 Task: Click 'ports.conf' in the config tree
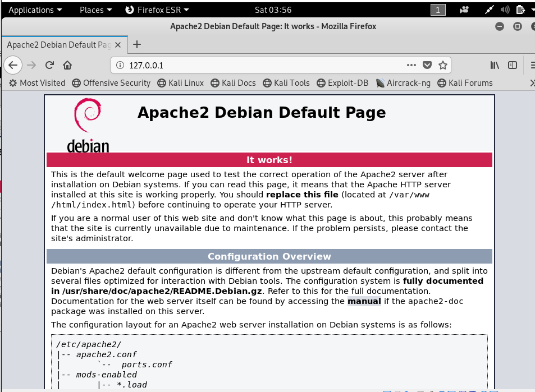(x=147, y=365)
